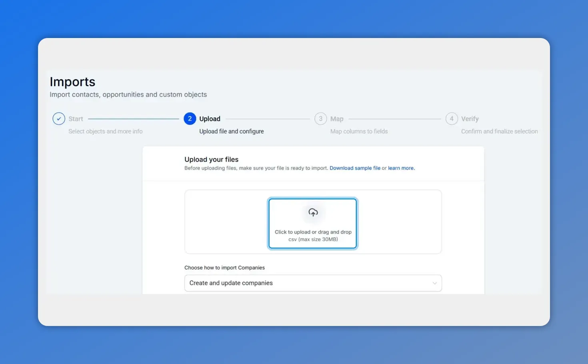Click the Download sample file link
Screen dimensions: 588x364
pyautogui.click(x=355, y=168)
